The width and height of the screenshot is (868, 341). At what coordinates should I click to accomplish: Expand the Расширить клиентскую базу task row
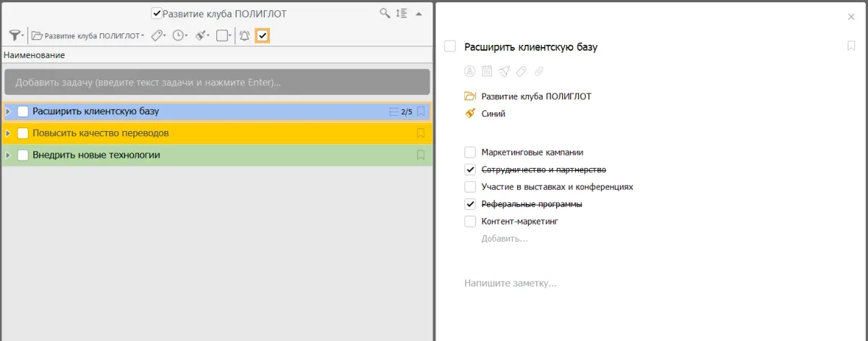(8, 111)
